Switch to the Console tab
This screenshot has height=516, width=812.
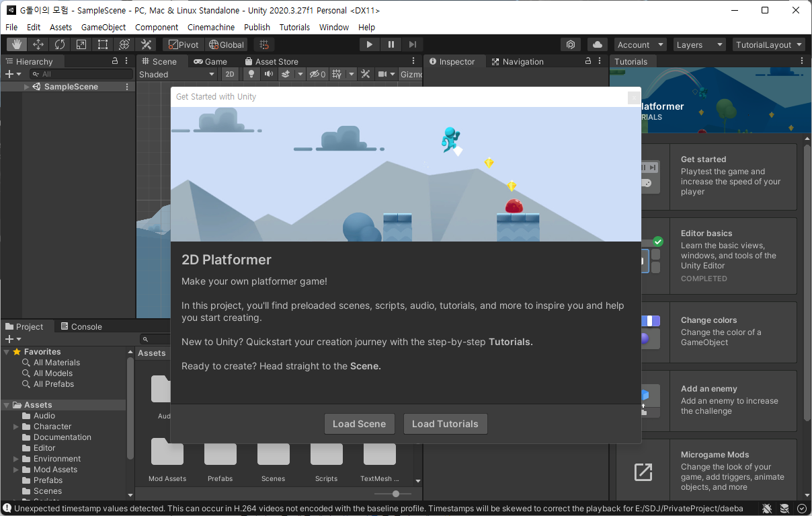pyautogui.click(x=81, y=326)
